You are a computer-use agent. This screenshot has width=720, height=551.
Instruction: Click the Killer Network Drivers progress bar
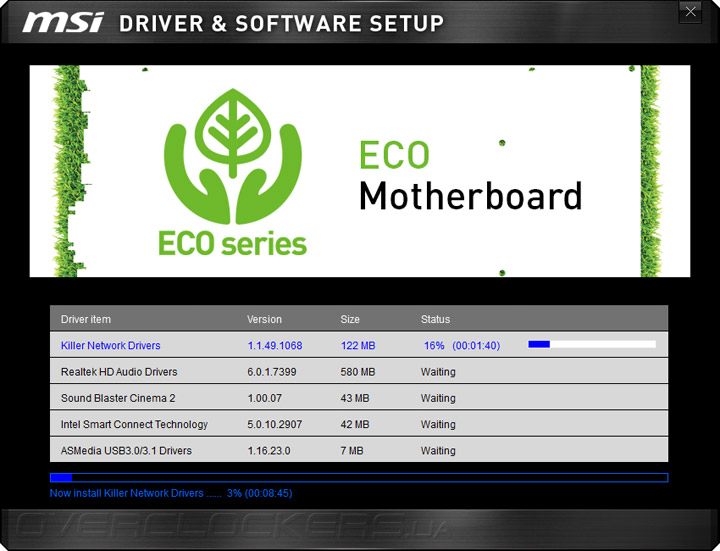click(x=592, y=344)
